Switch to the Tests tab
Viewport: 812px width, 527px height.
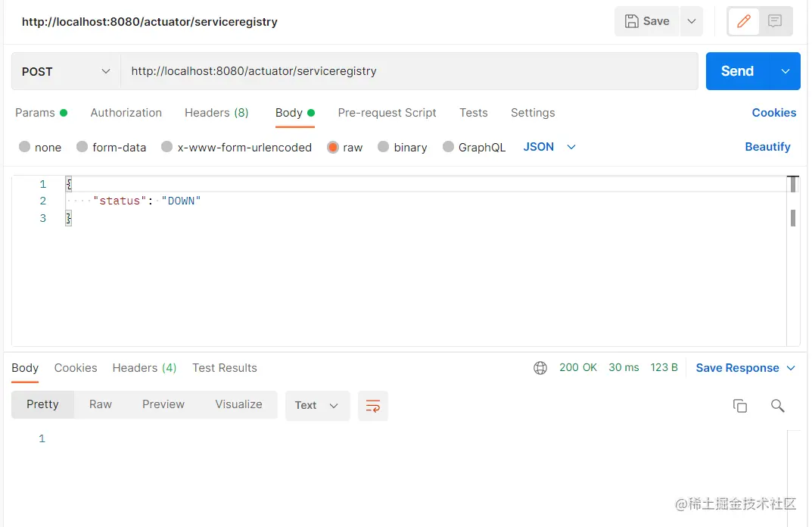(473, 113)
